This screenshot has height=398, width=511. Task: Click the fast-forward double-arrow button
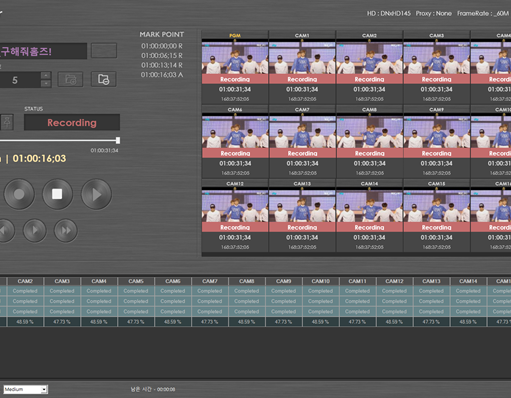66,230
